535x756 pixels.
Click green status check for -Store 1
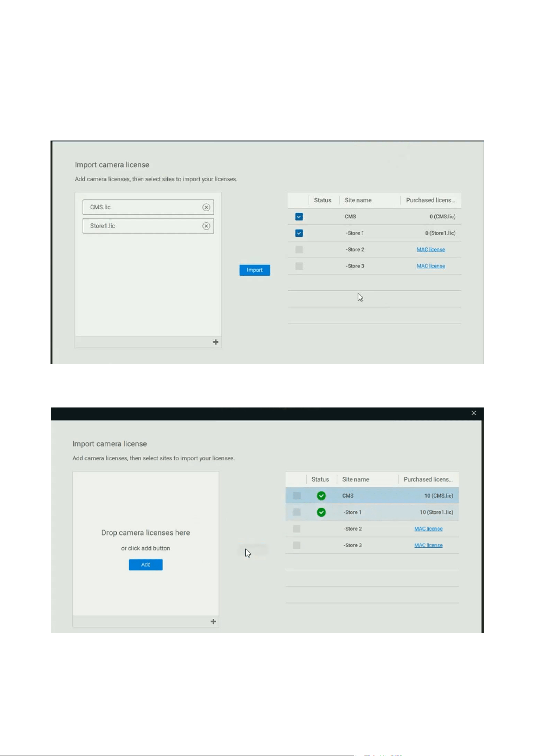point(321,512)
